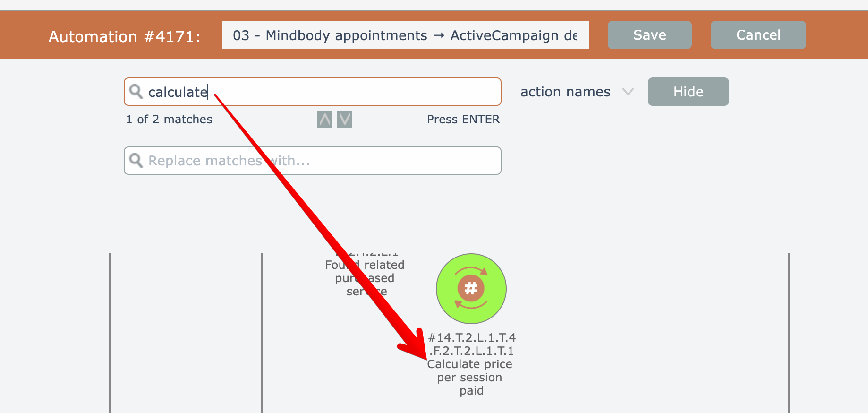Go to the next search match
This screenshot has width=868, height=413.
pyautogui.click(x=345, y=119)
